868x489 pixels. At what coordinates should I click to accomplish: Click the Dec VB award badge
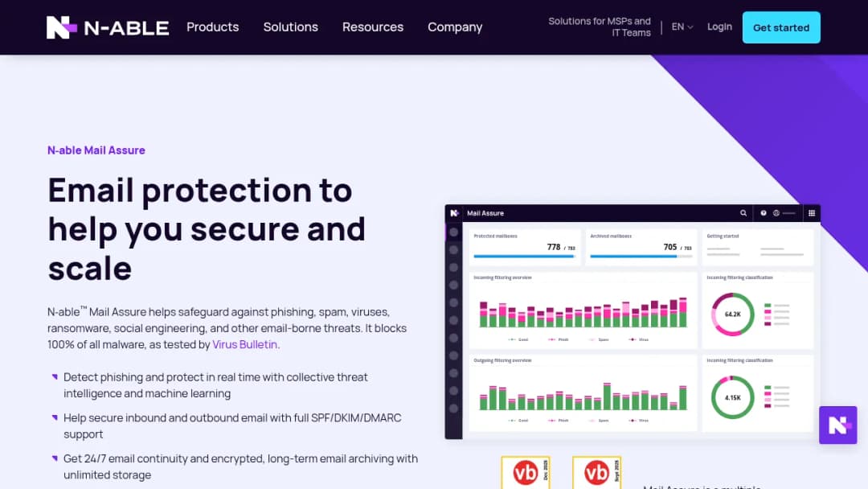526,472
